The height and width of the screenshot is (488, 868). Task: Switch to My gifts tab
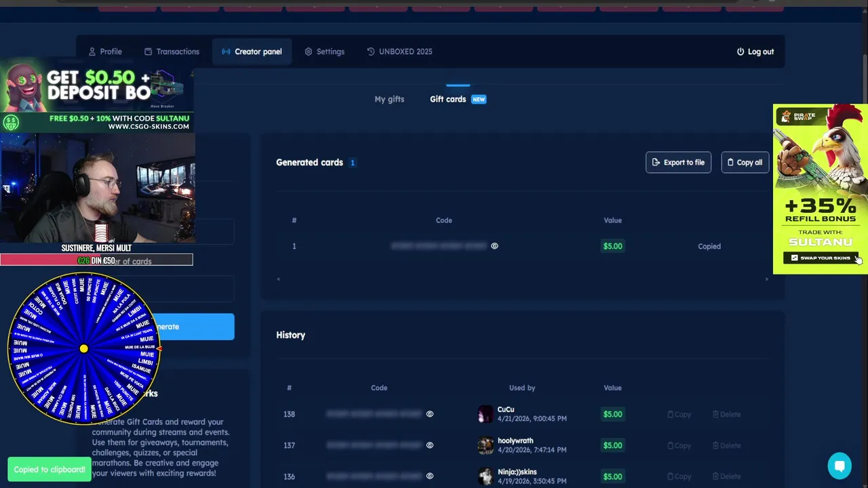click(x=389, y=99)
